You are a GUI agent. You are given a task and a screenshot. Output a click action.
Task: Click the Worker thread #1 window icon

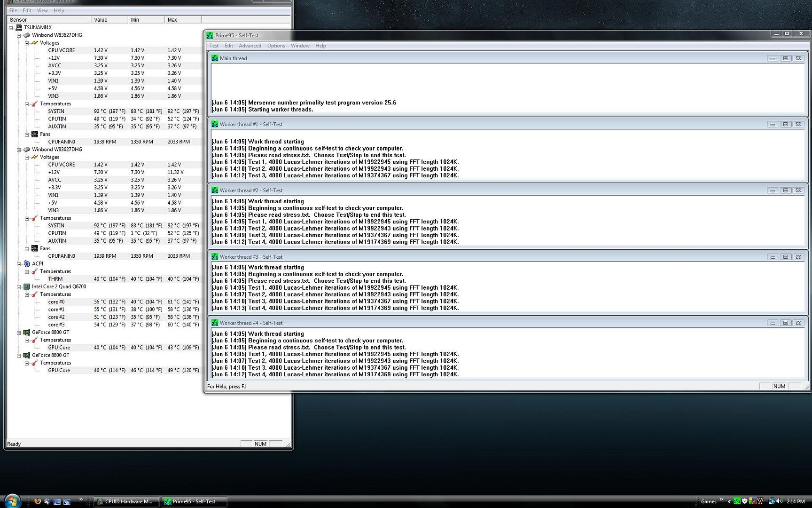[215, 124]
